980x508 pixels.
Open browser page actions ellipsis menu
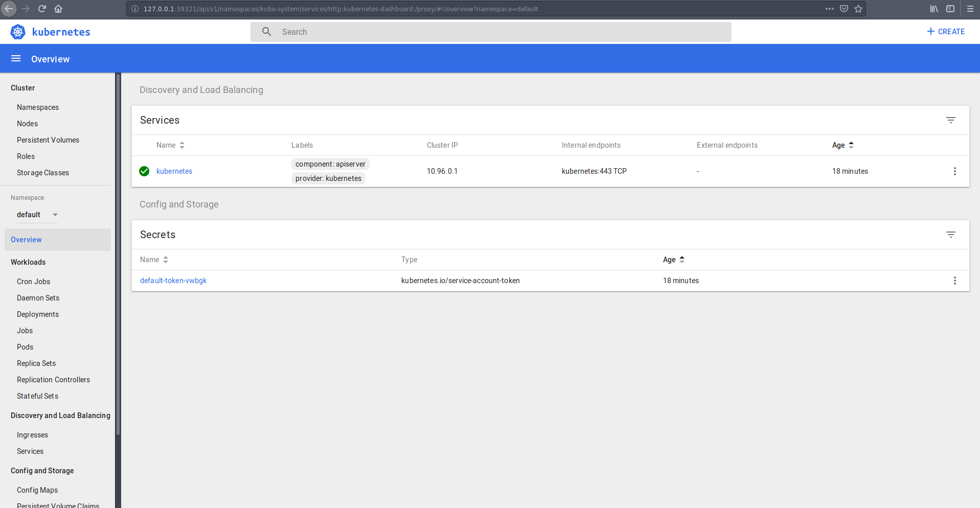829,9
